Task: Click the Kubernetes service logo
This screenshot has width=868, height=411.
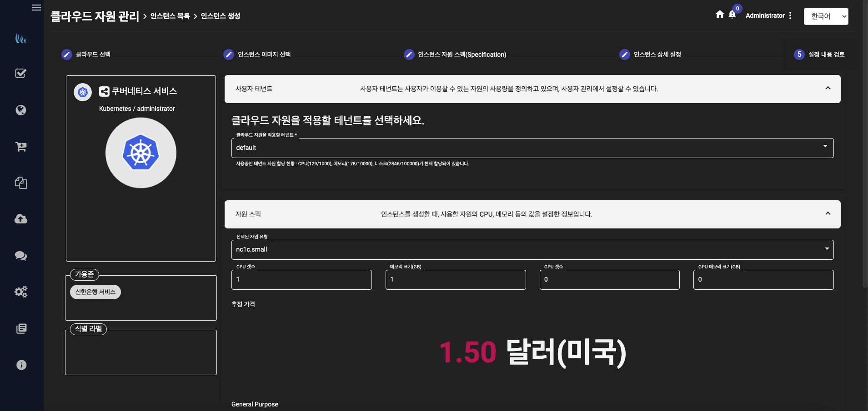Action: tap(141, 153)
